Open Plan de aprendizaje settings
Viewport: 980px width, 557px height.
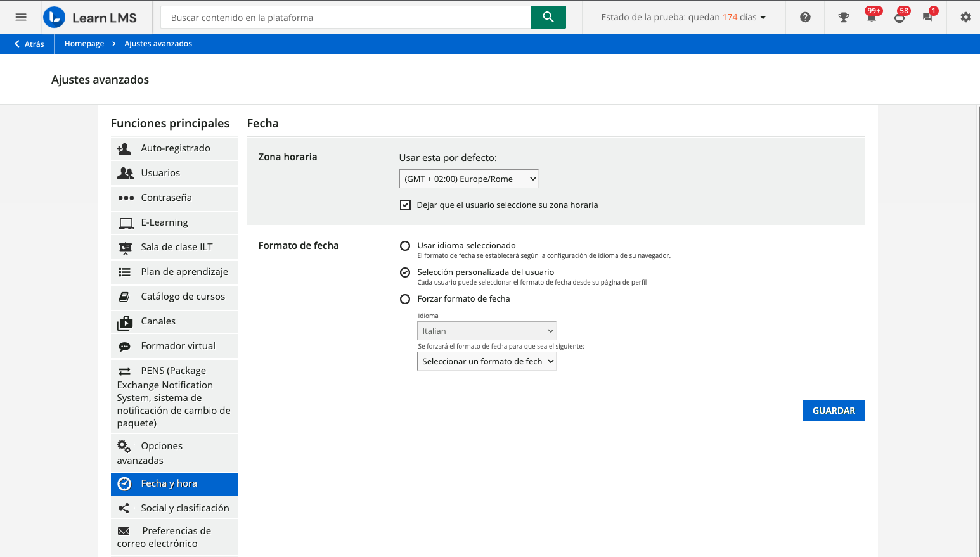click(x=174, y=272)
